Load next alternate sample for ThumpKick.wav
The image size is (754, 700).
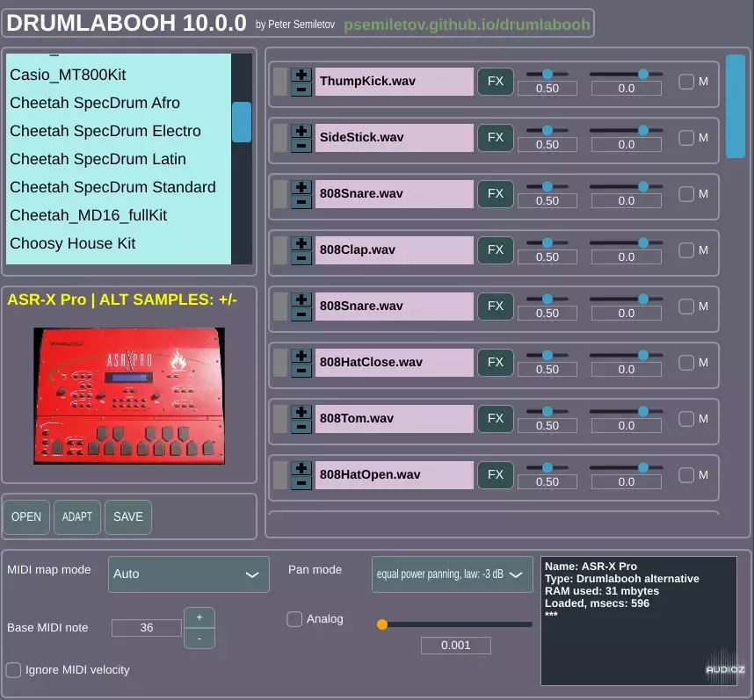click(x=301, y=75)
